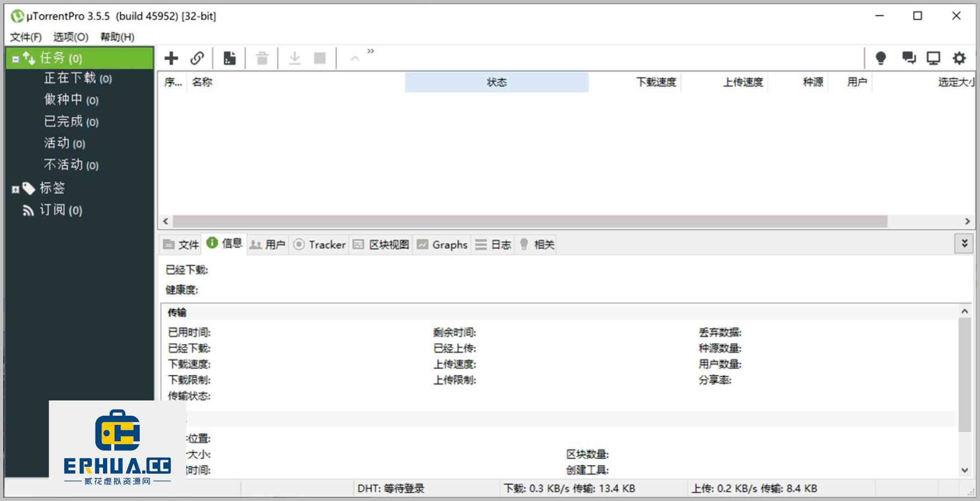This screenshot has width=980, height=501.
Task: Click the lightbulb help icon on toolbar right
Action: (x=881, y=58)
